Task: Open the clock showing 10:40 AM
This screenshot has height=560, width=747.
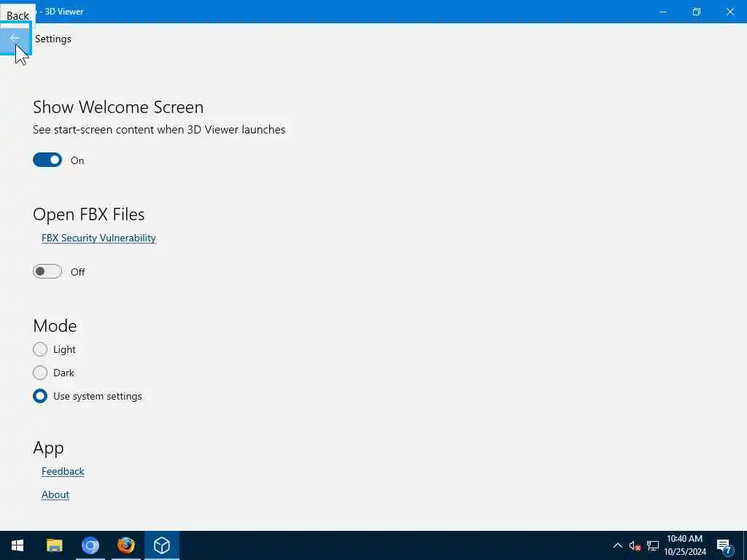Action: [x=684, y=545]
